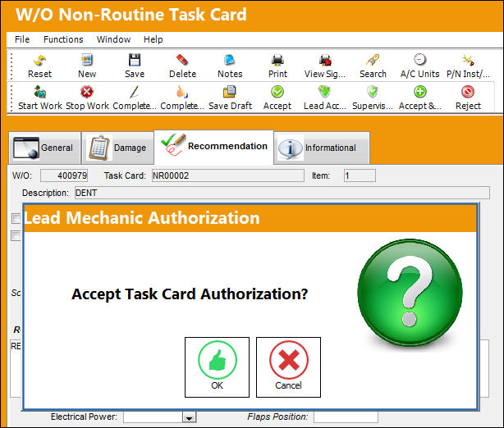The width and height of the screenshot is (504, 428).
Task: Click the Lead Mechanic Authorization dialog title
Action: click(142, 218)
